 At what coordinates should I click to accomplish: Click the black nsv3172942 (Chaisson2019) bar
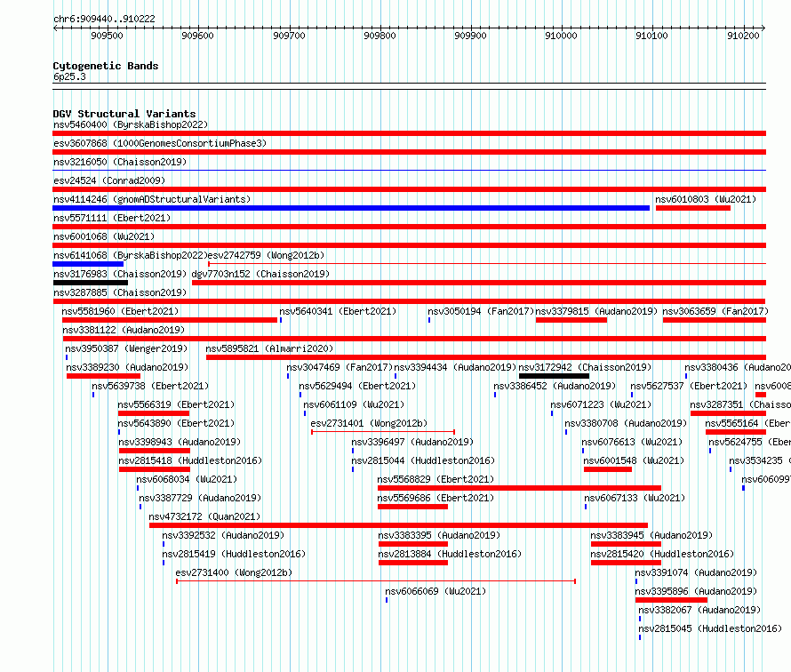(x=554, y=376)
